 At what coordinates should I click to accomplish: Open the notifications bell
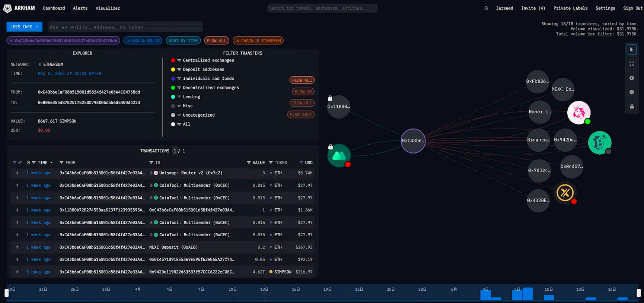(x=486, y=8)
